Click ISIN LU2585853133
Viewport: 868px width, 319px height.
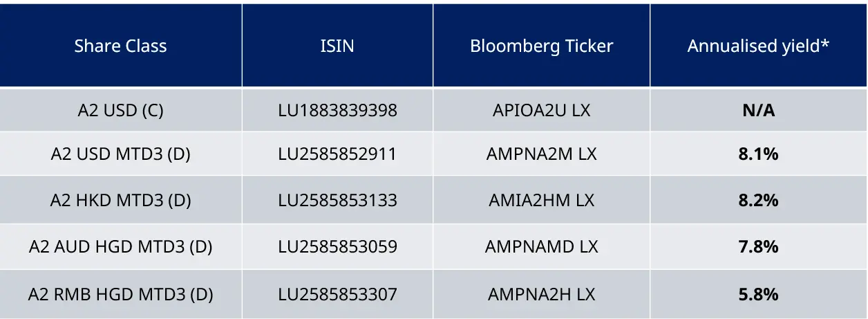(x=337, y=200)
